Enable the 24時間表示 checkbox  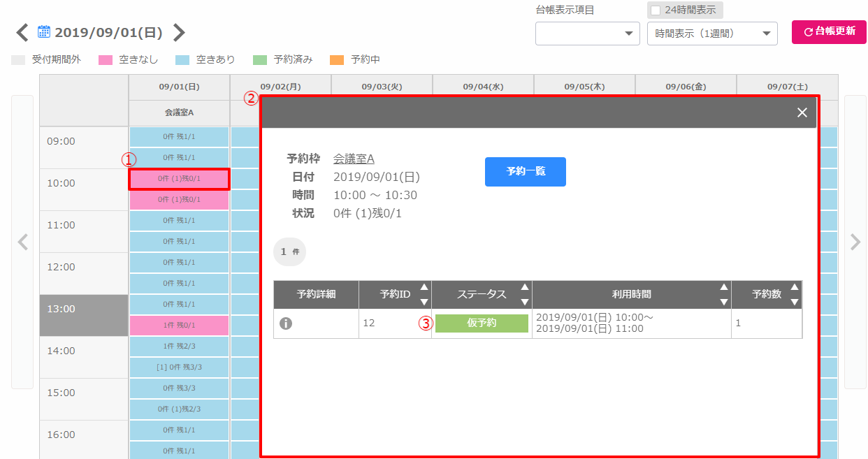656,10
